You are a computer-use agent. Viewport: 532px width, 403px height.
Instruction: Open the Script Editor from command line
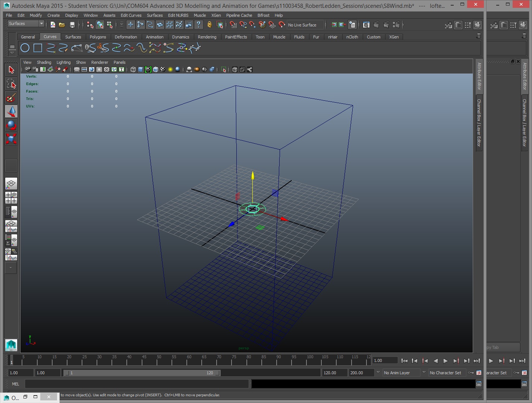479,384
